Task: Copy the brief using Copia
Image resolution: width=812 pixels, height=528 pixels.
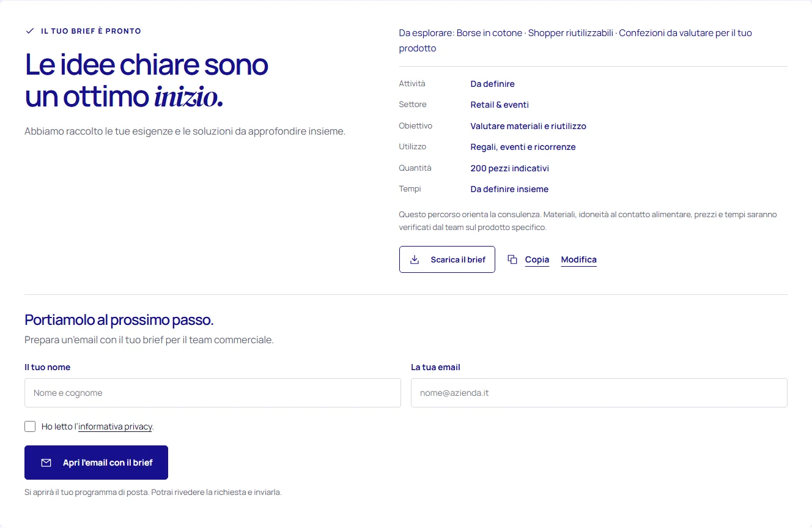Action: pyautogui.click(x=537, y=259)
